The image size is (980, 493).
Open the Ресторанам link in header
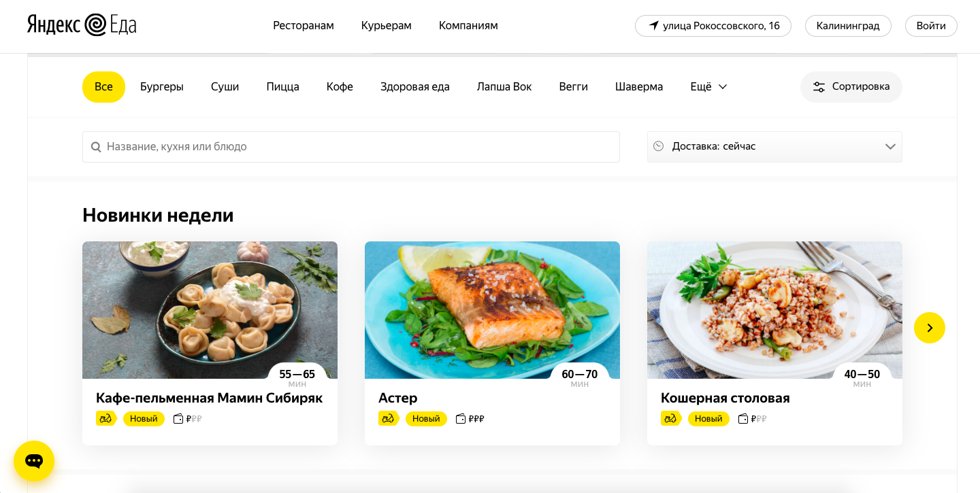pyautogui.click(x=304, y=26)
